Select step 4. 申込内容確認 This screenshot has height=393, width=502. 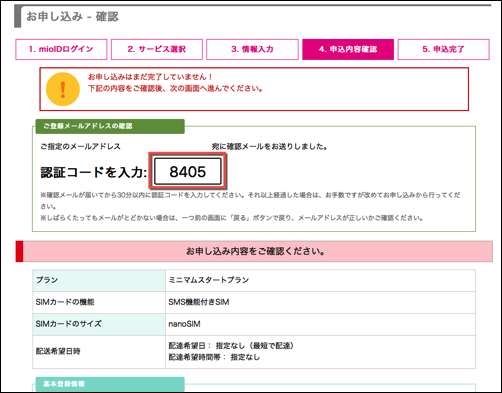(348, 49)
